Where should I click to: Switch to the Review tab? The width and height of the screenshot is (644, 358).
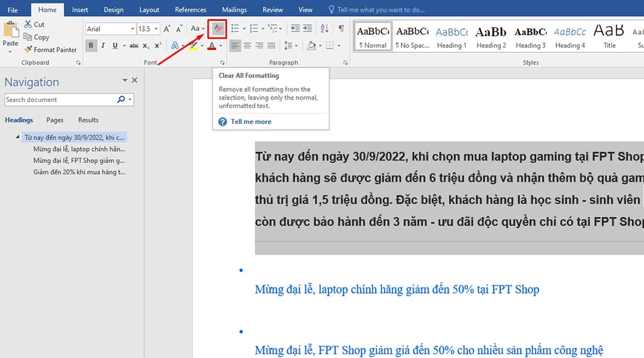[x=273, y=10]
